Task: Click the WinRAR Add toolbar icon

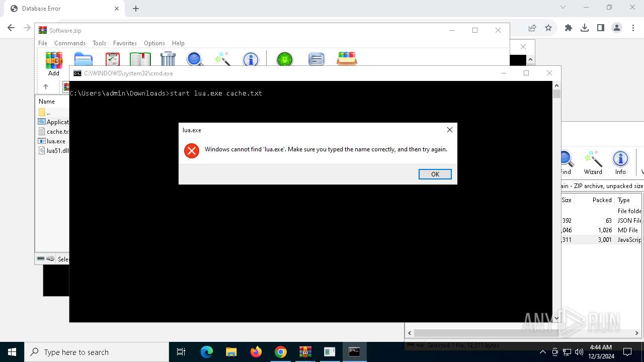Action: click(x=54, y=63)
